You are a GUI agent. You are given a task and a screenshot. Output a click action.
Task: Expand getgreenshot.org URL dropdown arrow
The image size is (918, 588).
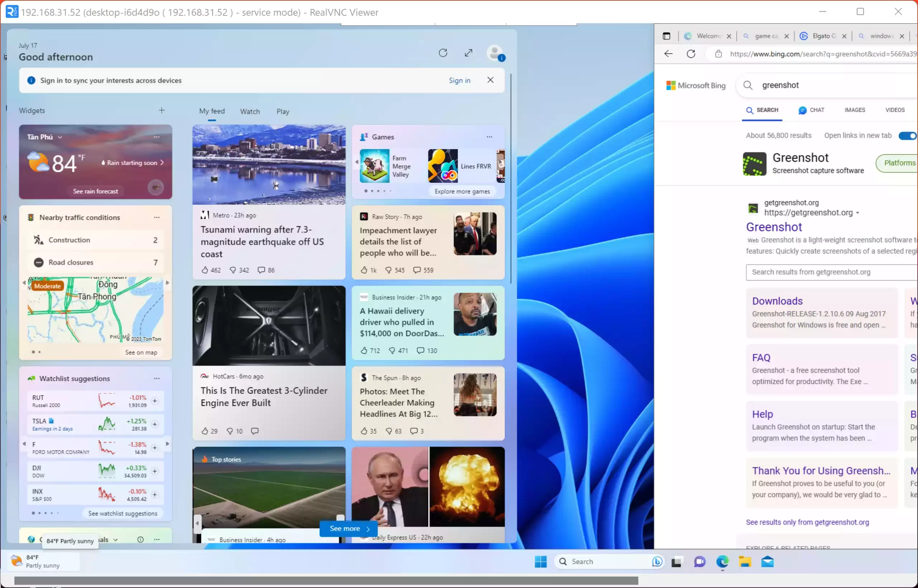tap(858, 213)
